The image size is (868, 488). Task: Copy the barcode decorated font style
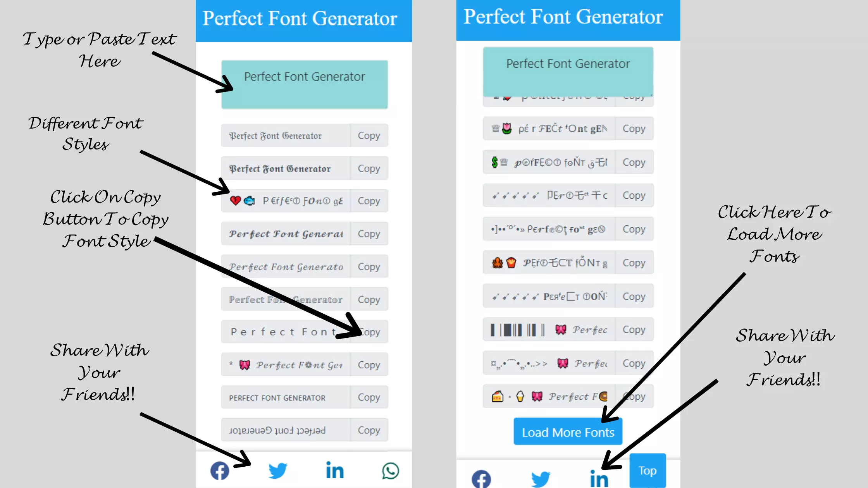pyautogui.click(x=633, y=330)
